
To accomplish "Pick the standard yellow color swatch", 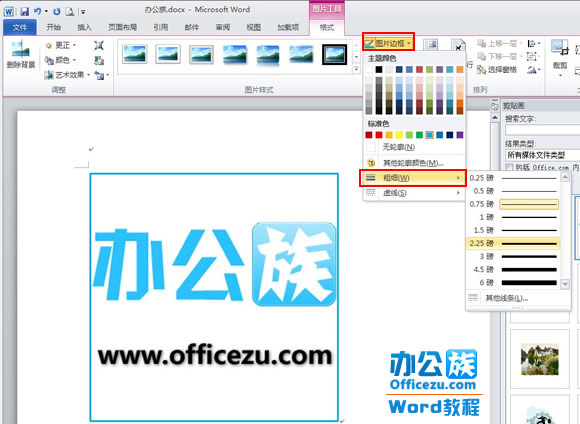I will (399, 135).
